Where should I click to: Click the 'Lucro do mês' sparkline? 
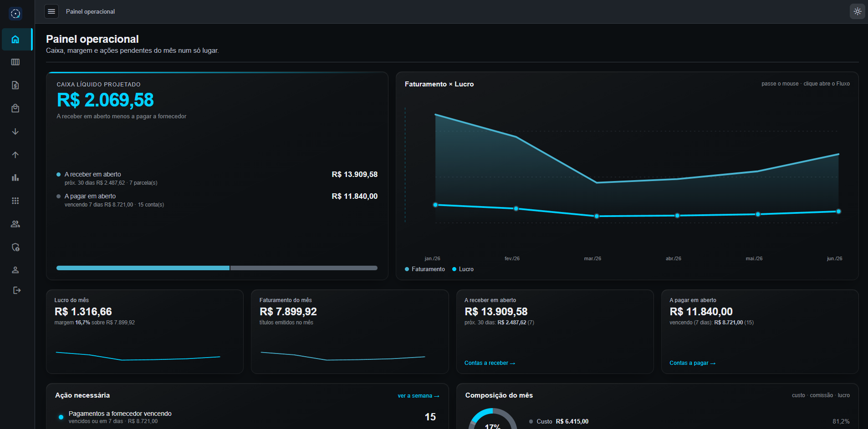point(138,356)
